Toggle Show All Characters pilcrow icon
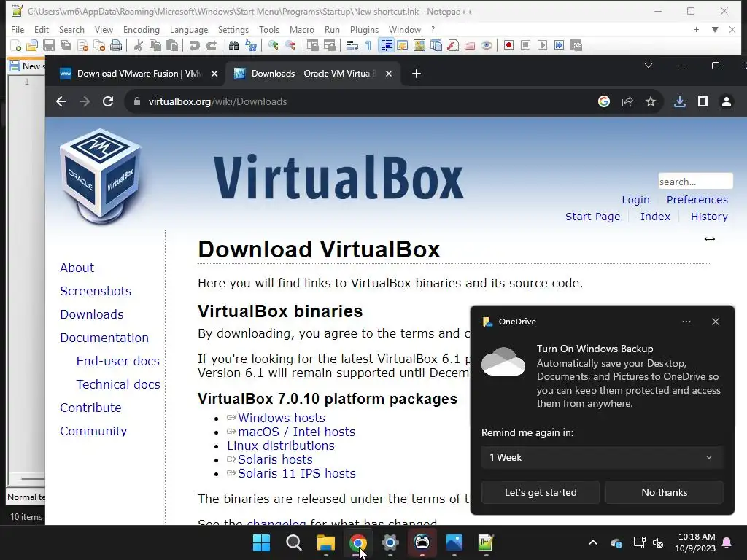 (368, 45)
